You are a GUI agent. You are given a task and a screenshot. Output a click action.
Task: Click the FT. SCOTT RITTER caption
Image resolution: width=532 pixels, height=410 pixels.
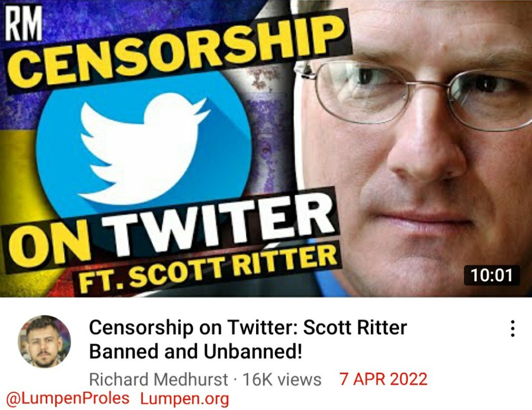[206, 270]
